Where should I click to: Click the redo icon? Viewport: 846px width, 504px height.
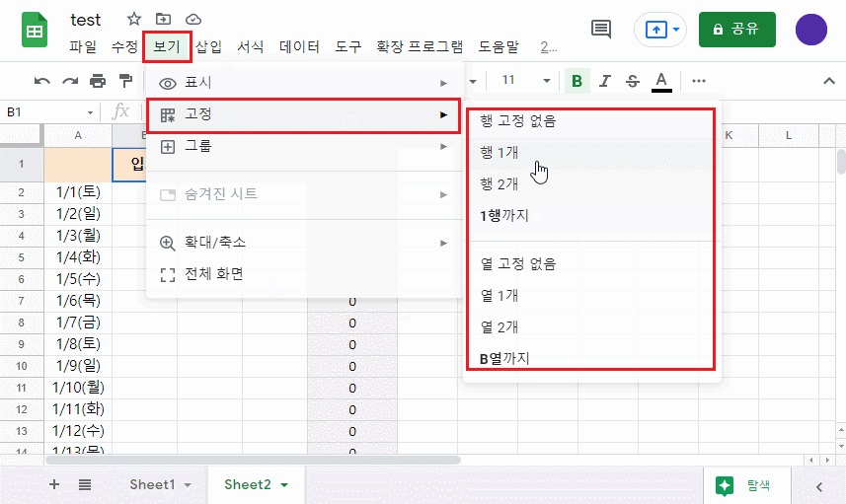(70, 81)
